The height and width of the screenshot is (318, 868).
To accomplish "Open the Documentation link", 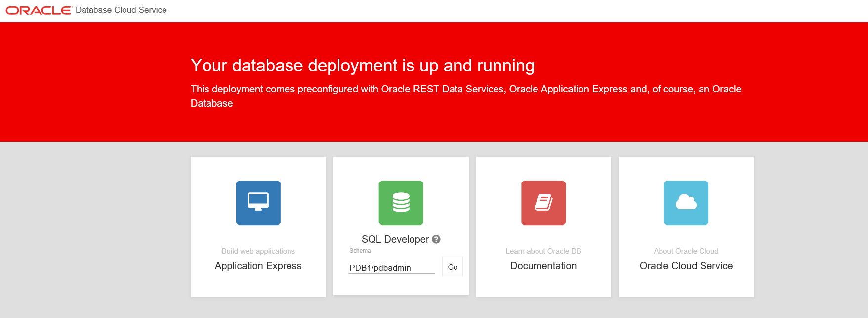I will (543, 266).
